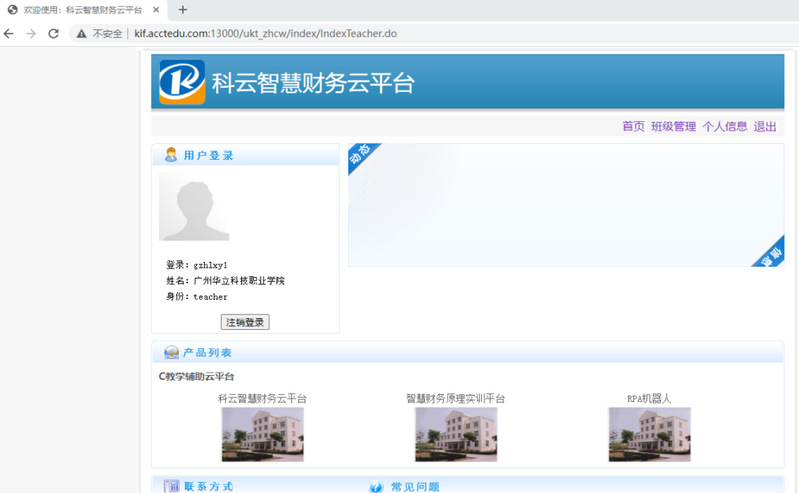Image resolution: width=799 pixels, height=493 pixels.
Task: Open 首页 from navigation menu
Action: tap(633, 127)
